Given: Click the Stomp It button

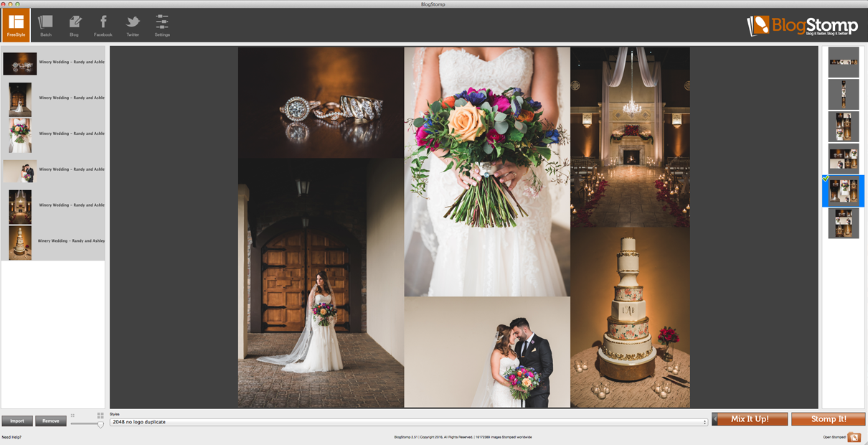Looking at the screenshot, I should (x=829, y=418).
